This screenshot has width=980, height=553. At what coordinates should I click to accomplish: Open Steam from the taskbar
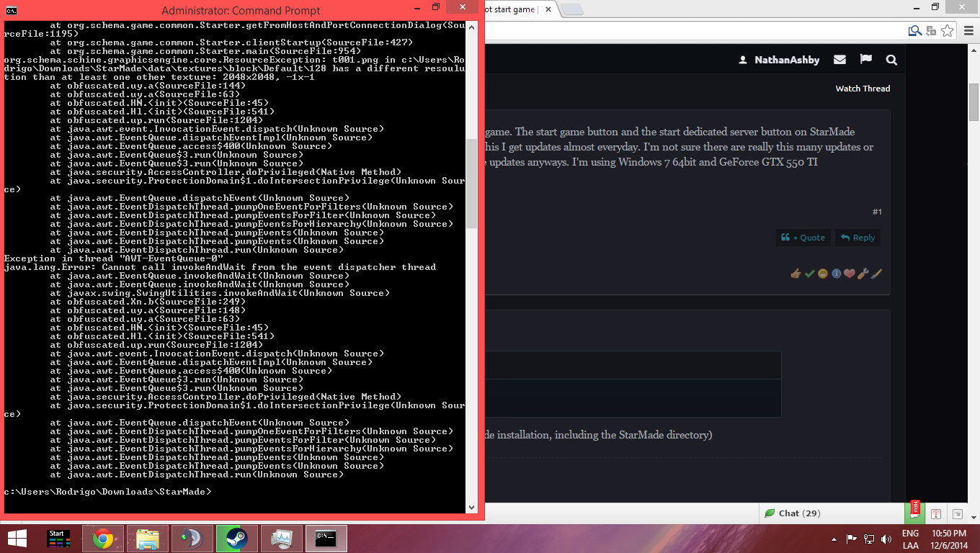click(x=232, y=539)
